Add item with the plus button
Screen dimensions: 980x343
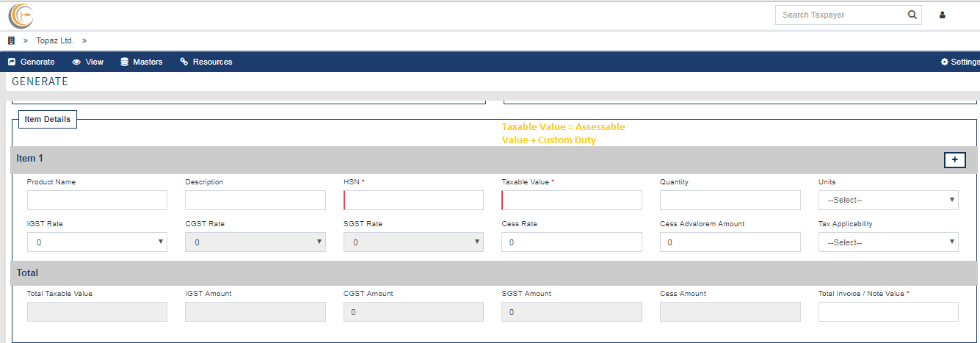(954, 159)
